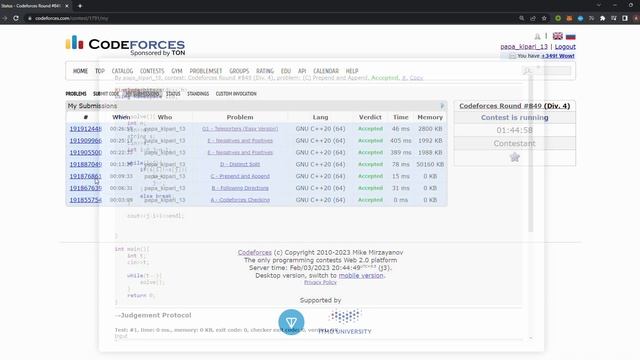
Task: Switch to mobile version link
Action: (x=361, y=276)
